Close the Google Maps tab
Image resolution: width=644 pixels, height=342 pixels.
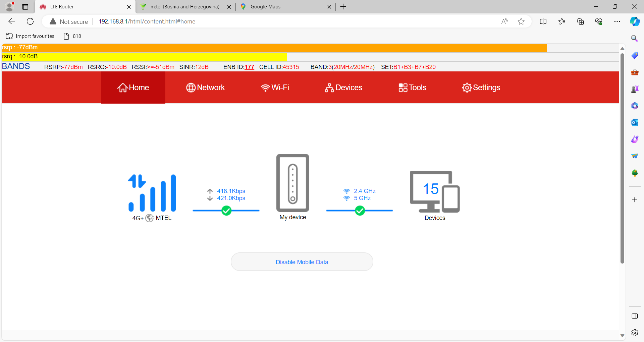(x=329, y=7)
